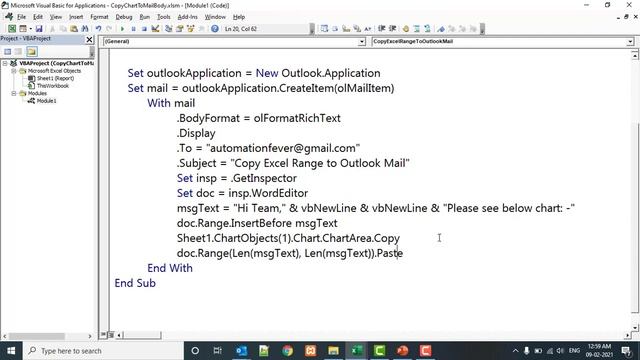The image size is (640, 360).
Task: Close the Project - VBAProject panel
Action: [89, 40]
